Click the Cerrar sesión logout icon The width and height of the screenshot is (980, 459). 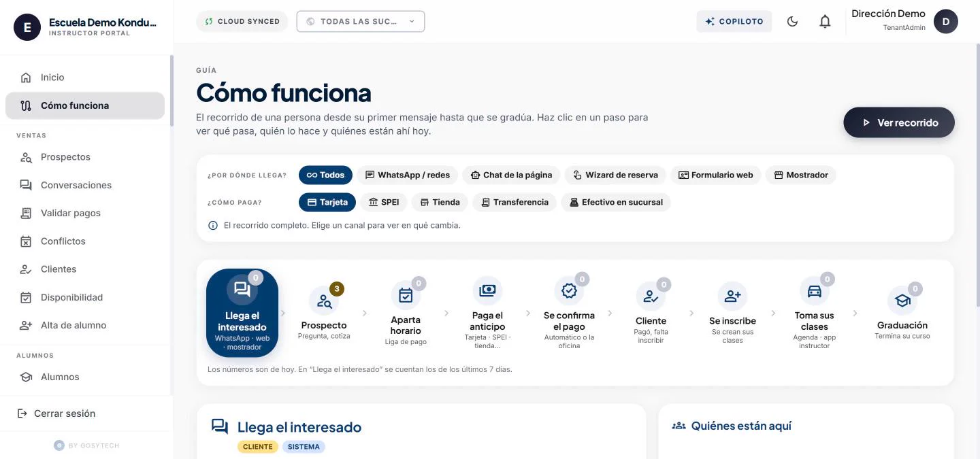(22, 413)
